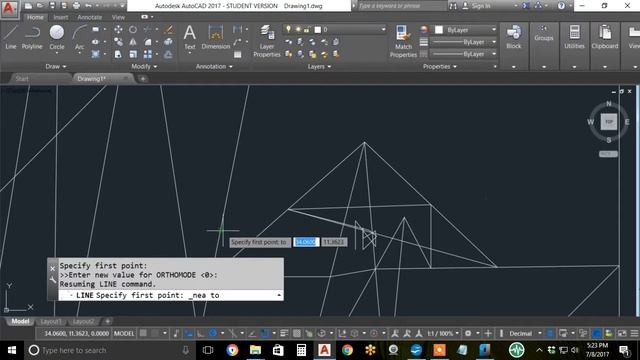Select the Text annotation tool
This screenshot has height=360, width=640.
coord(190,37)
